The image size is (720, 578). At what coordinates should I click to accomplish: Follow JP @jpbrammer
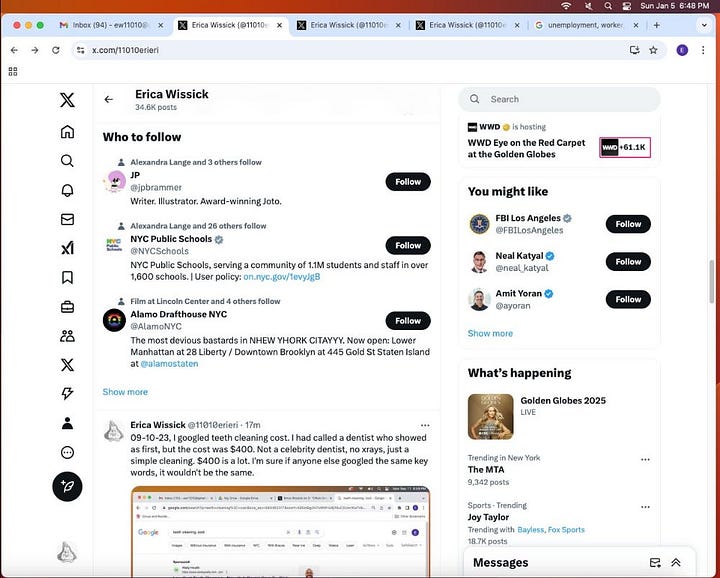pos(408,182)
